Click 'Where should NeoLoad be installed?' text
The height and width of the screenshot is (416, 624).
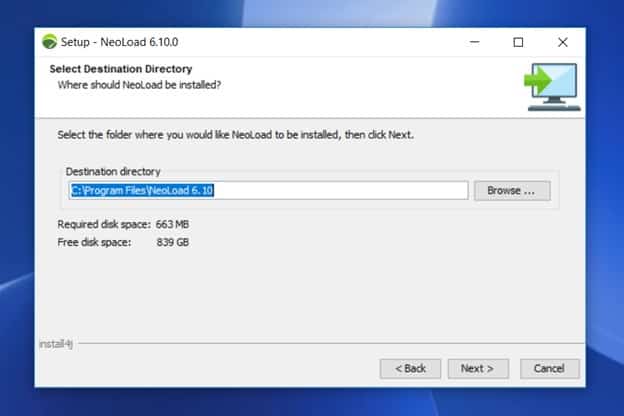(x=139, y=85)
